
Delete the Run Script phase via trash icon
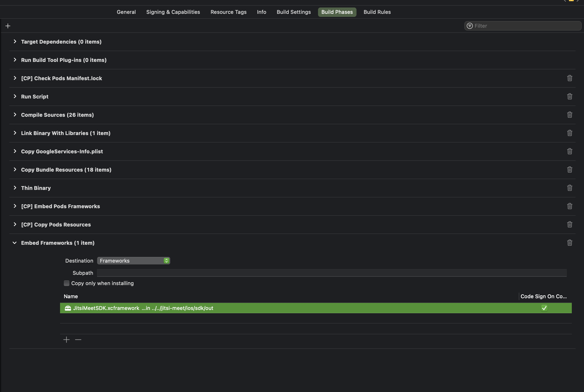click(569, 96)
